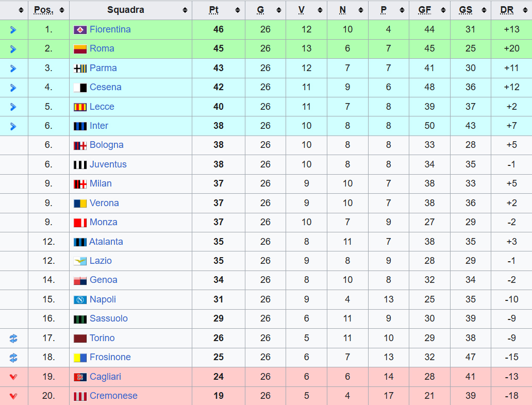Screen dimensions: 532x405
Task: Click the Genoa flag icon
Action: (80, 280)
